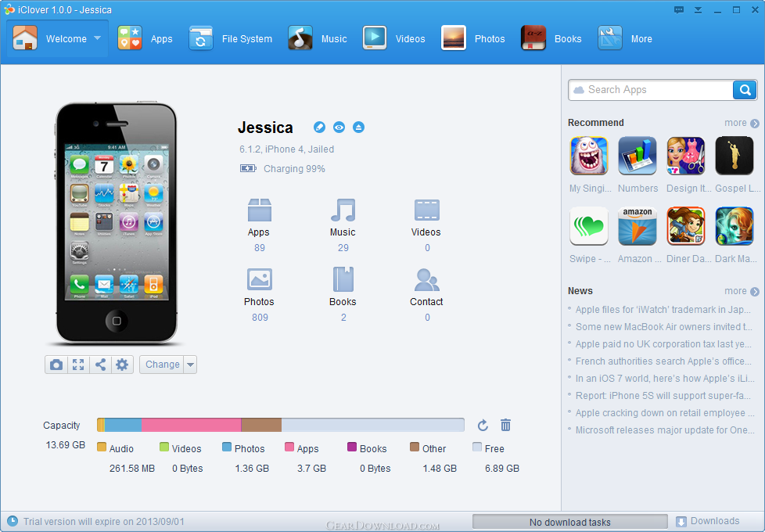Switch to the File System tab
This screenshot has height=532, width=765.
(231, 38)
